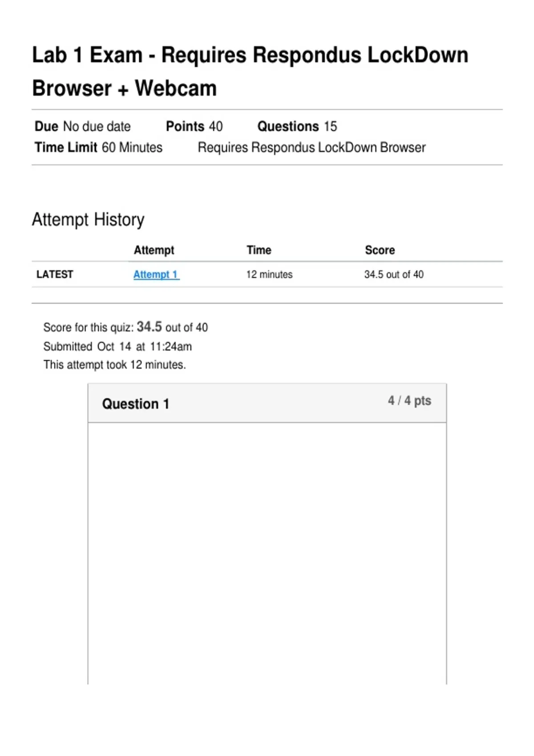Click 'Requires Respondus LockDown Browser' info text

(311, 147)
